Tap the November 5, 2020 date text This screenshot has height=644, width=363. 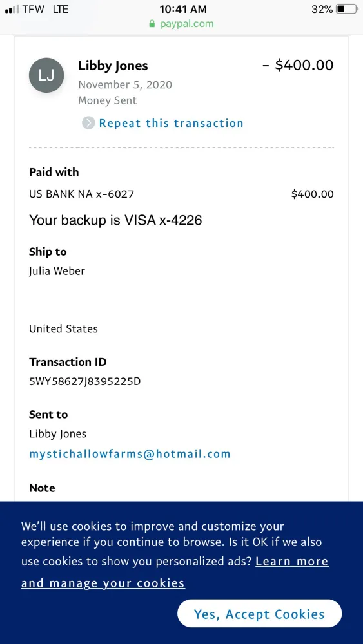(125, 84)
